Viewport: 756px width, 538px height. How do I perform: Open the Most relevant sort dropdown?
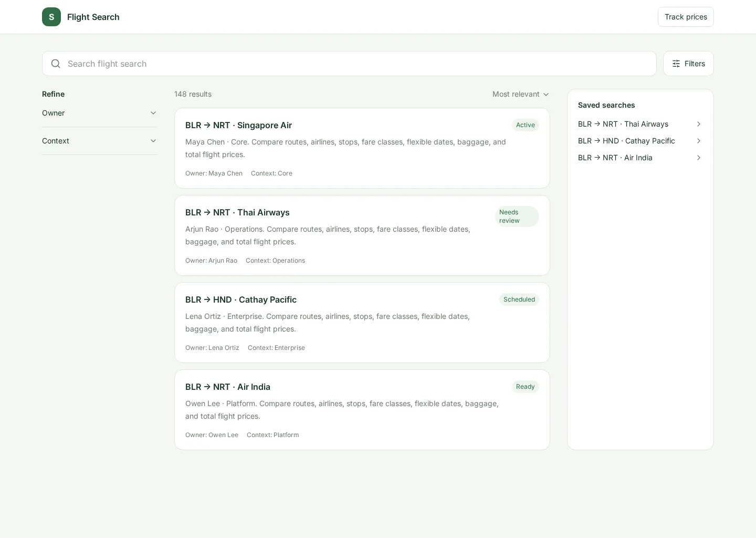(521, 94)
